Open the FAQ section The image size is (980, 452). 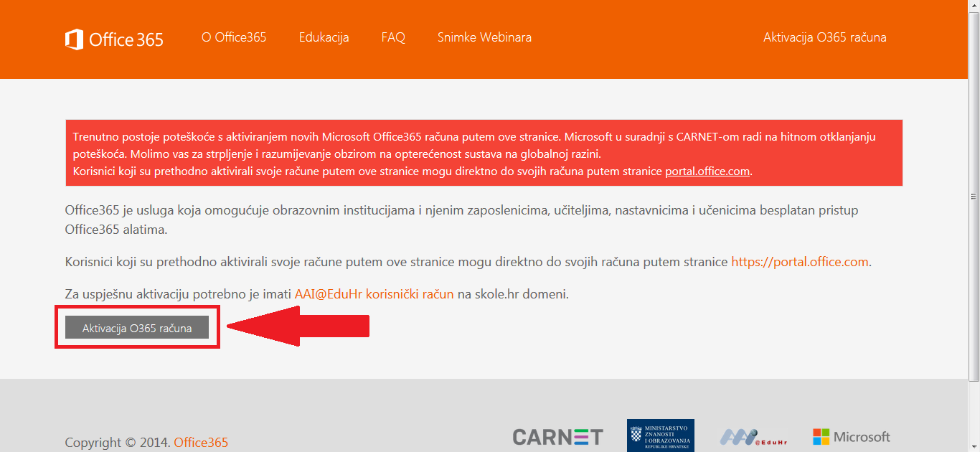(x=393, y=37)
